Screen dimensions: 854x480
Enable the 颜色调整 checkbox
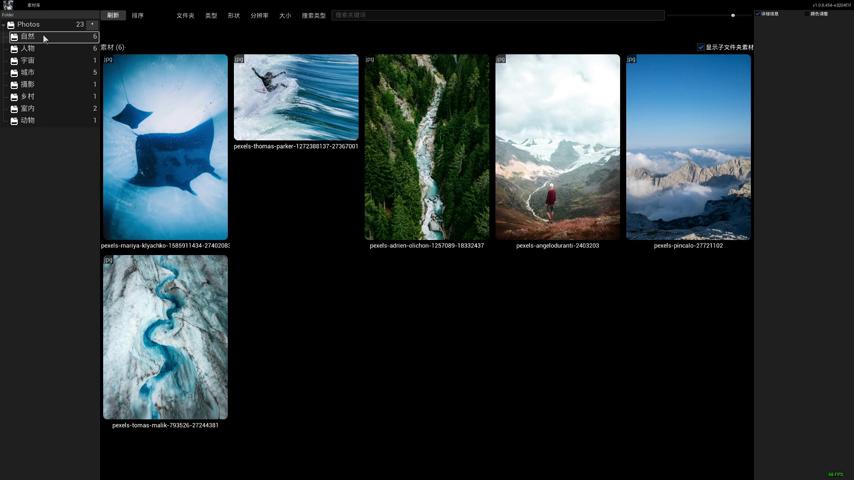tap(807, 14)
